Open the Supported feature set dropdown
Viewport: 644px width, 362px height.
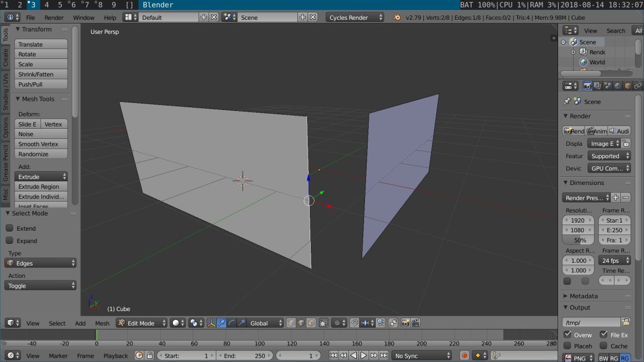[x=609, y=156]
